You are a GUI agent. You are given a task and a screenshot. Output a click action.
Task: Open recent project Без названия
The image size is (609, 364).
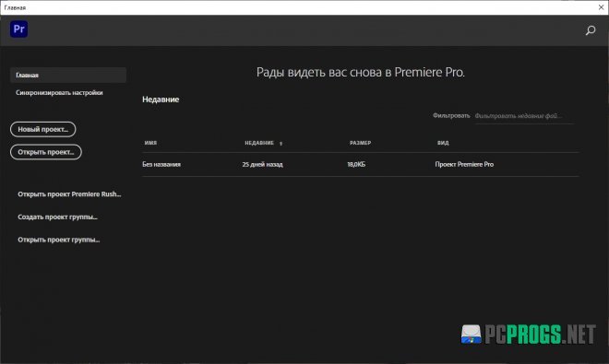click(x=161, y=165)
